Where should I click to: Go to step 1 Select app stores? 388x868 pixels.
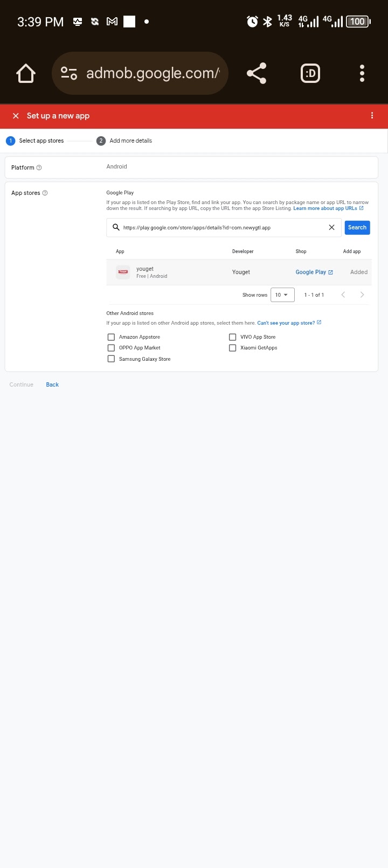(x=35, y=141)
